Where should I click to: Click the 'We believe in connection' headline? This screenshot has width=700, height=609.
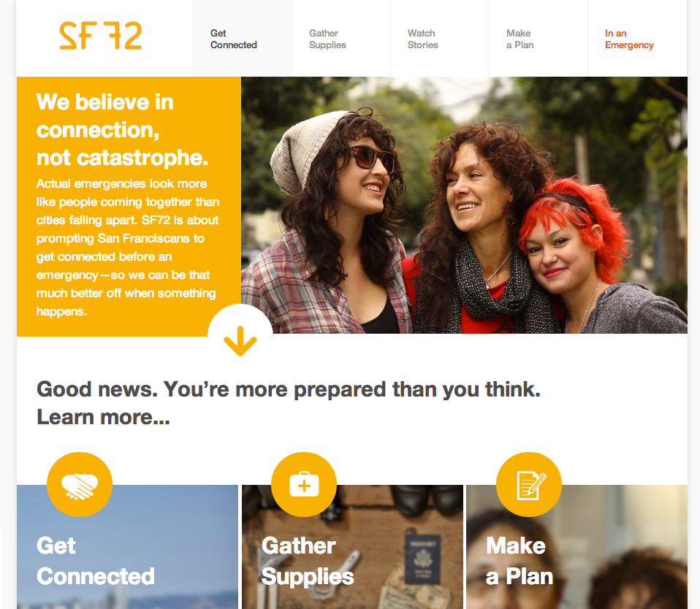point(122,130)
